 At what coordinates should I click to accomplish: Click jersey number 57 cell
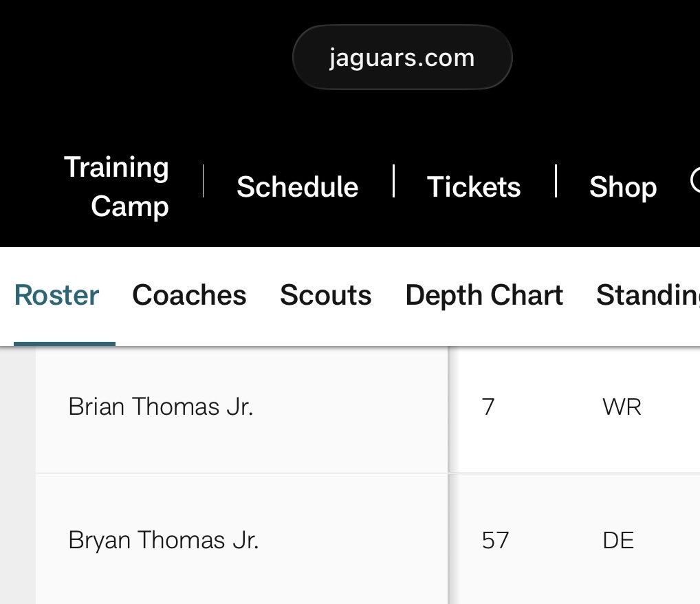coord(495,540)
